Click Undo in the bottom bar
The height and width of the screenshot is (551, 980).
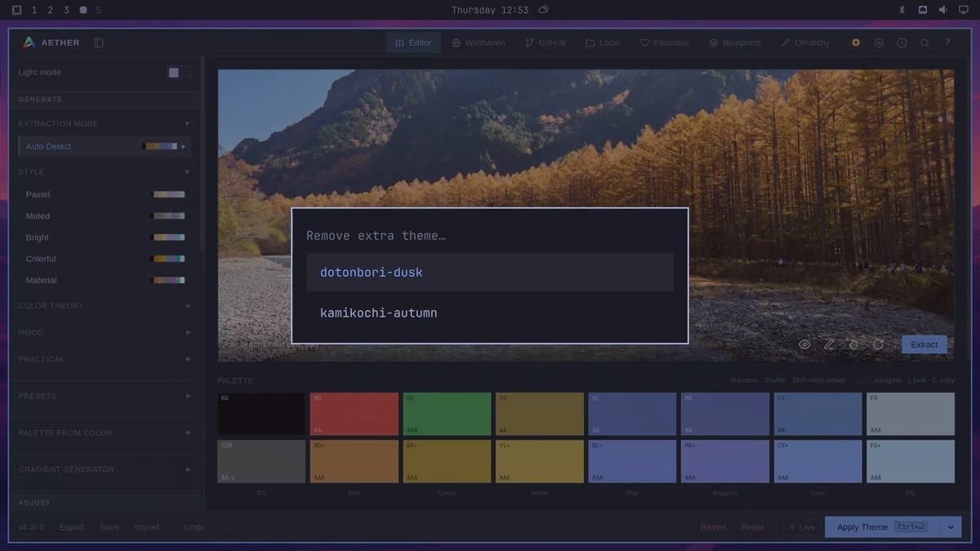[x=194, y=527]
